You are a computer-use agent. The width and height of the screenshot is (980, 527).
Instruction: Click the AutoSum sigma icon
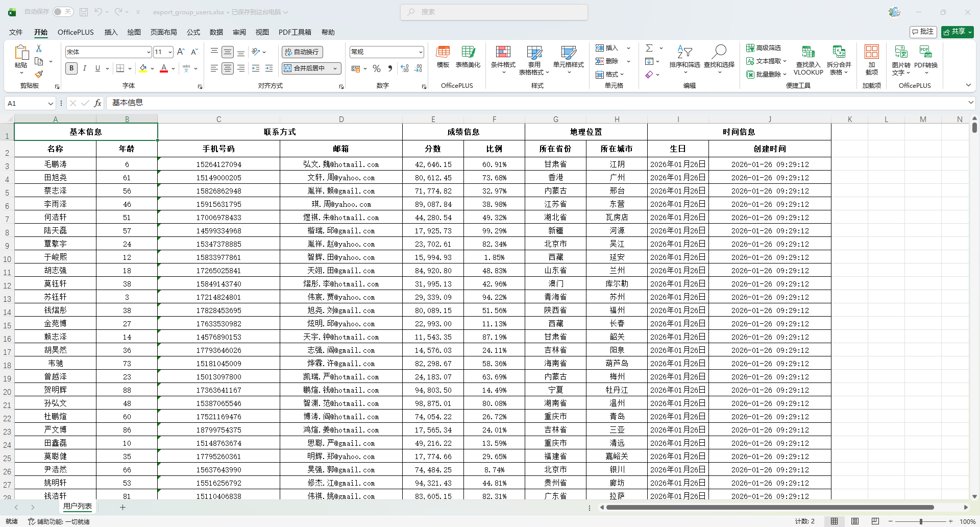pyautogui.click(x=649, y=48)
